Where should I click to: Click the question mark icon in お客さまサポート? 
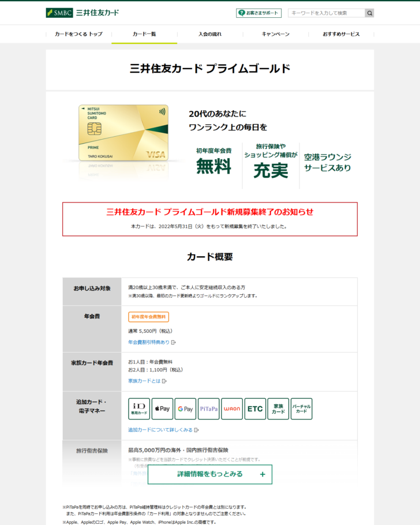pyautogui.click(x=242, y=13)
